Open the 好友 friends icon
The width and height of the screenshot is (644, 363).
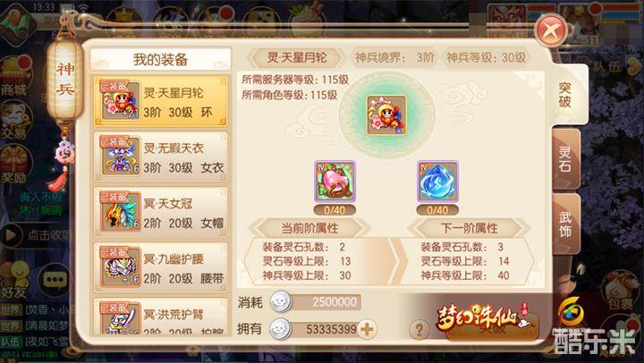coord(15,280)
